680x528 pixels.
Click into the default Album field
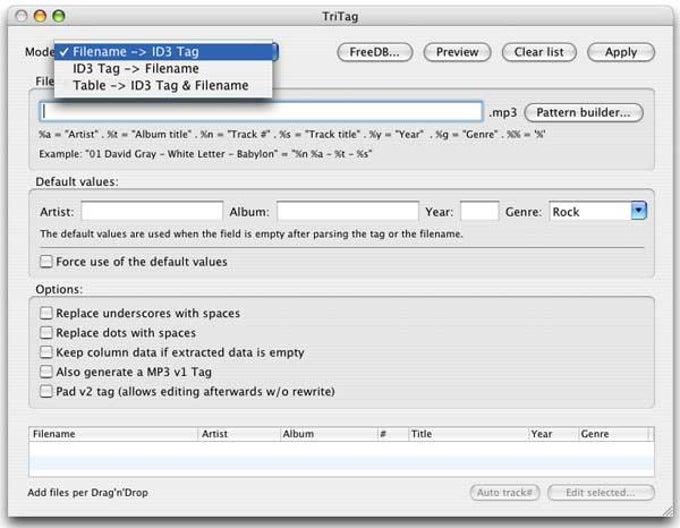point(348,211)
